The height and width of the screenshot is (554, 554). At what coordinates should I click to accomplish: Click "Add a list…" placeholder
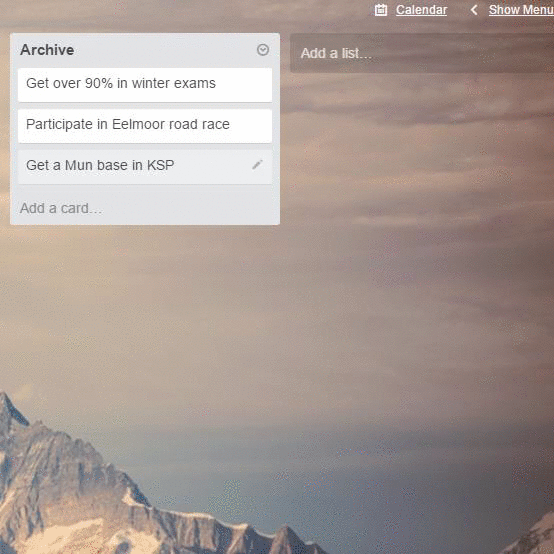(336, 53)
